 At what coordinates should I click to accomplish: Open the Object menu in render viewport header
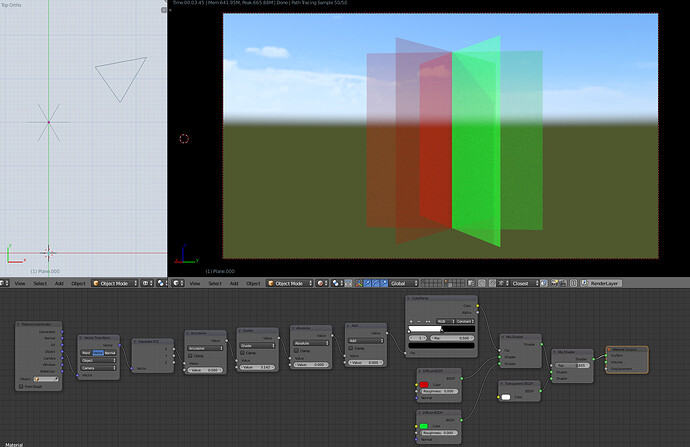(253, 283)
